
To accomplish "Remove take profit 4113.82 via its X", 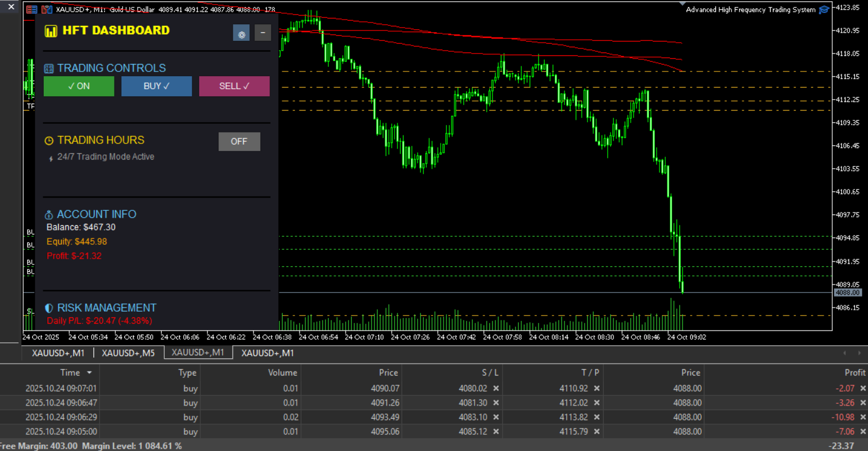I will pos(597,418).
